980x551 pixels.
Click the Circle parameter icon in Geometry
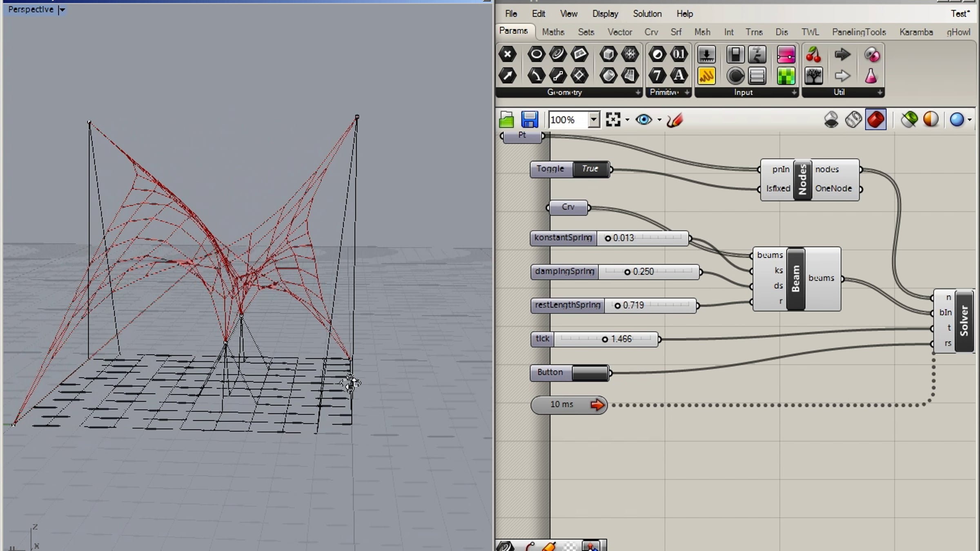536,54
